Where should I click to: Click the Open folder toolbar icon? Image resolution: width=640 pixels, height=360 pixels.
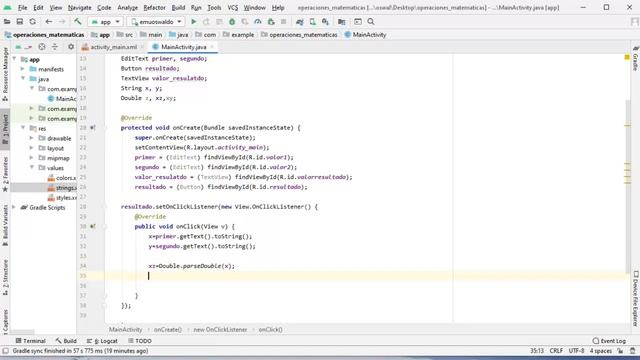click(x=7, y=22)
